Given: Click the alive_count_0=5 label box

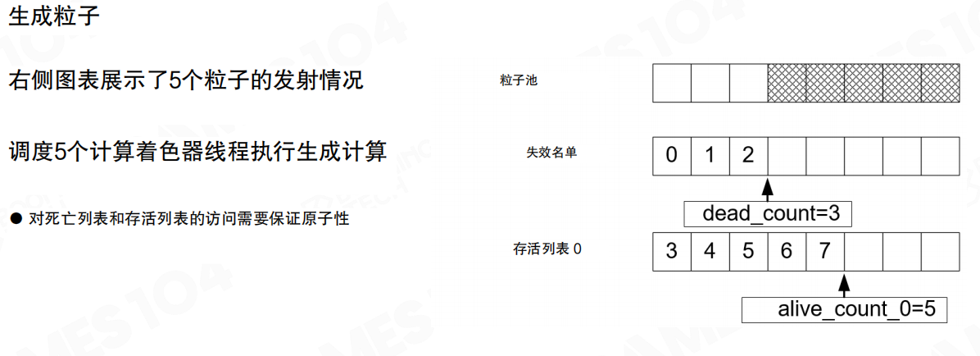Looking at the screenshot, I should (x=845, y=310).
